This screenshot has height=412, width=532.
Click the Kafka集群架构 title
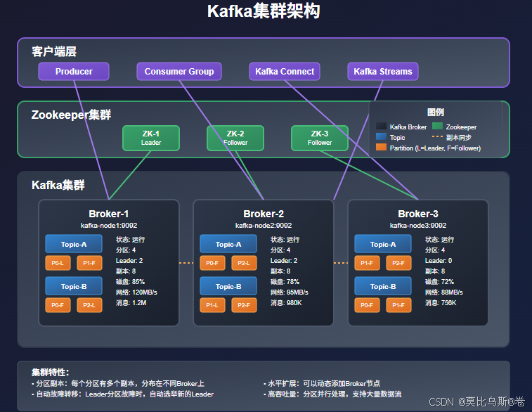click(264, 11)
